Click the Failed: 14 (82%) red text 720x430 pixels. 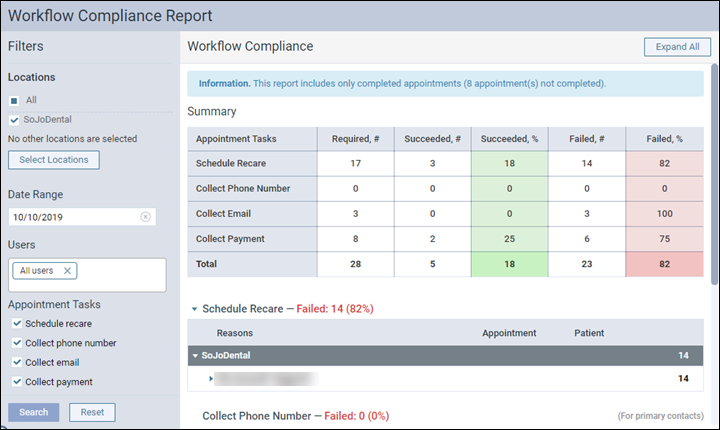pos(335,309)
